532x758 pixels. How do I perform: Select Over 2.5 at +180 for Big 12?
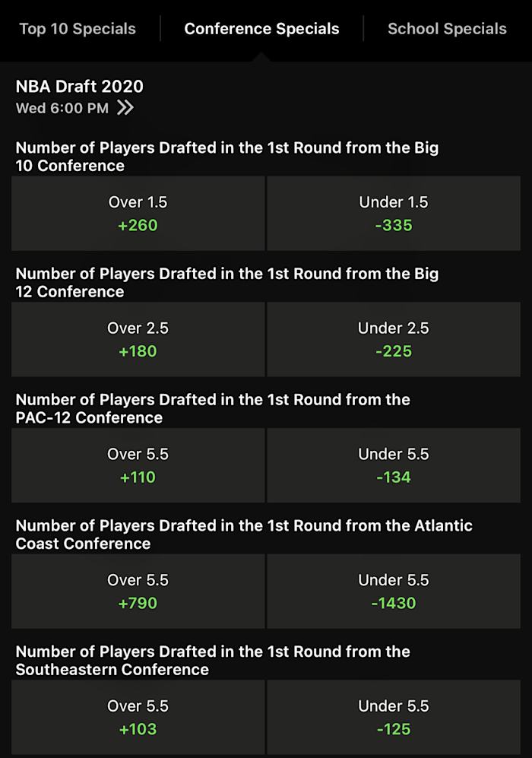[137, 339]
